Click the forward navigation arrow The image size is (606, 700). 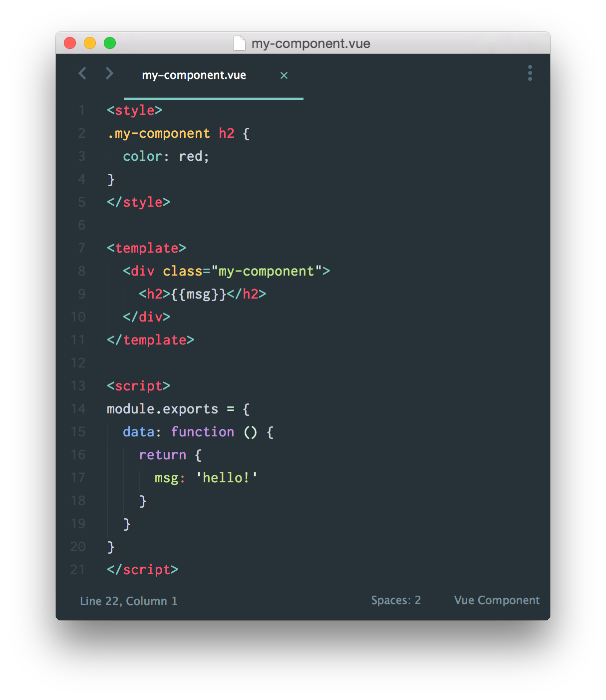[x=109, y=73]
